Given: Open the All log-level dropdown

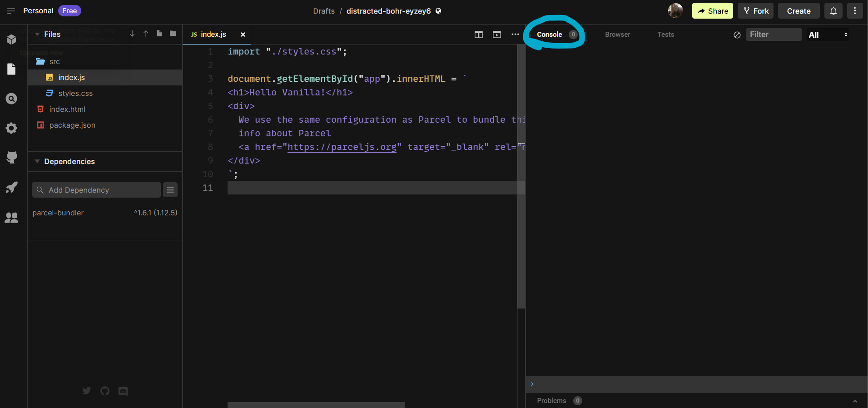Looking at the screenshot, I should click(828, 35).
